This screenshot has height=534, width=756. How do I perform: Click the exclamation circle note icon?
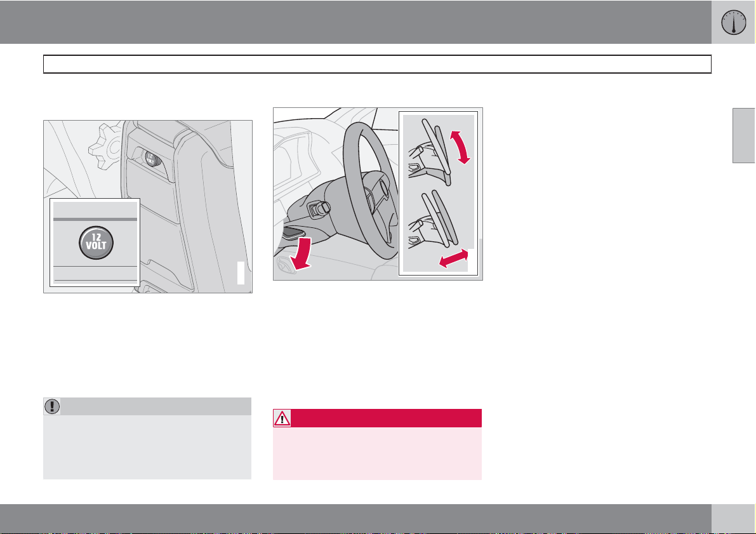52,406
